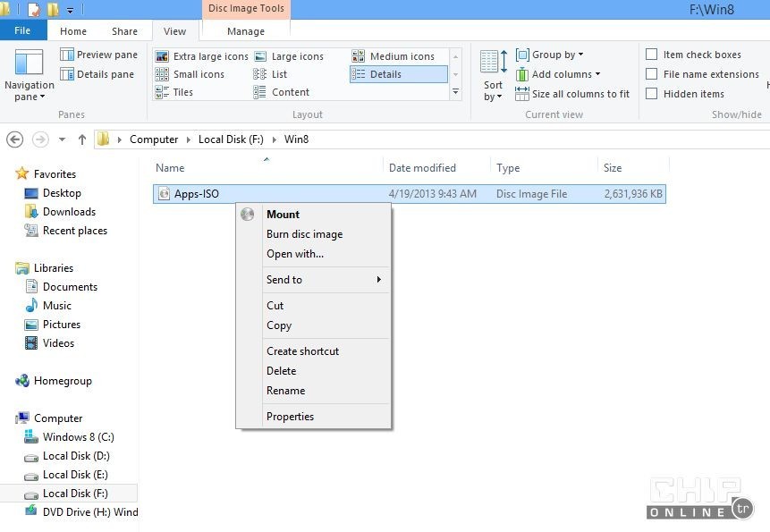Open the Pictures library

(52, 325)
